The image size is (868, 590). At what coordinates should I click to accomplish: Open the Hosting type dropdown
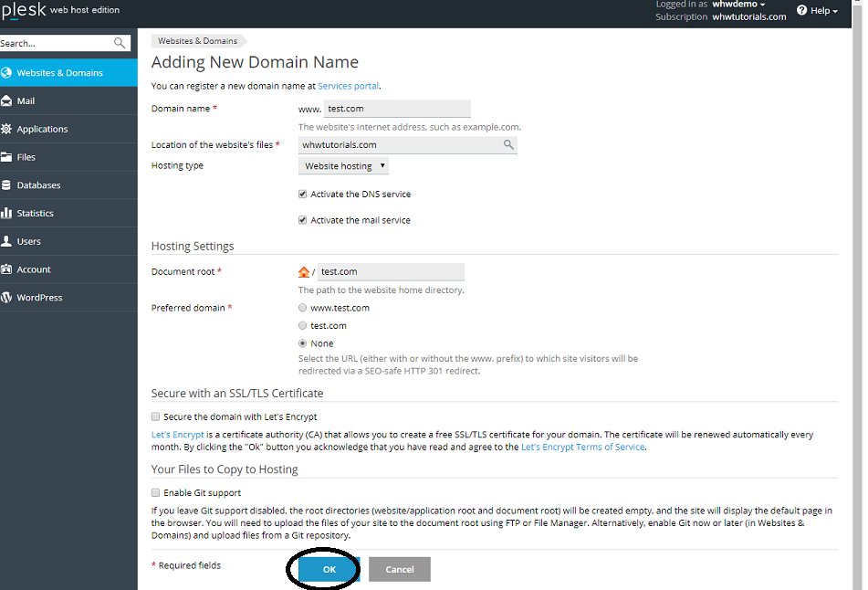pos(343,165)
